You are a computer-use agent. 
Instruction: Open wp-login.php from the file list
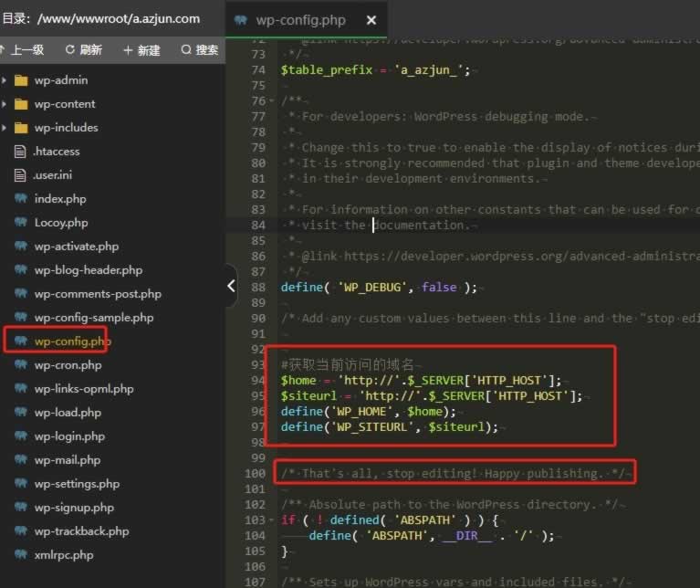click(69, 436)
